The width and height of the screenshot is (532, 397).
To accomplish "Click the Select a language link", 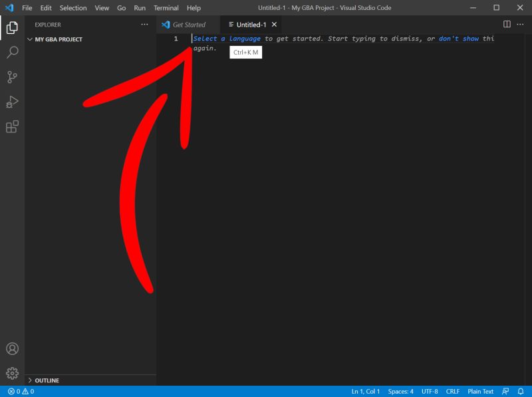I will (226, 39).
